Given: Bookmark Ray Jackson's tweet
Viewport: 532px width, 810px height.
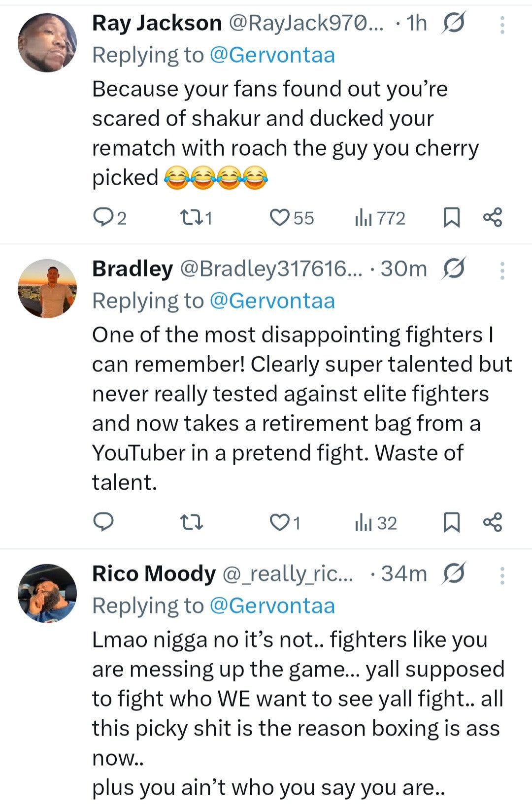Looking at the screenshot, I should 451,217.
